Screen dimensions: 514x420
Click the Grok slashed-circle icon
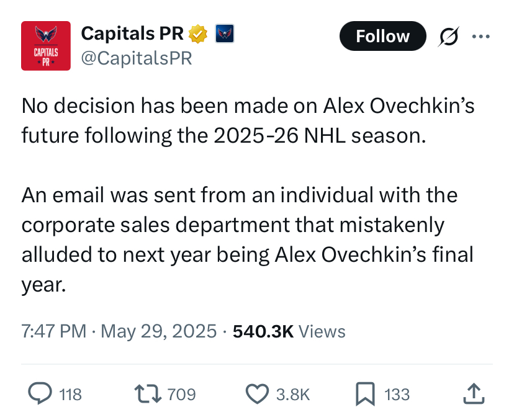(x=448, y=37)
